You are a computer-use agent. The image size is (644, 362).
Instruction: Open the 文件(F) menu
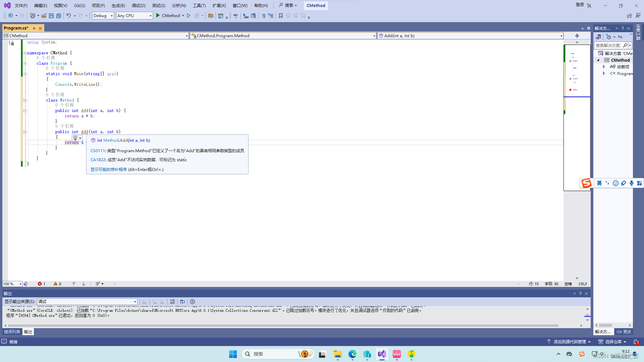point(21,6)
